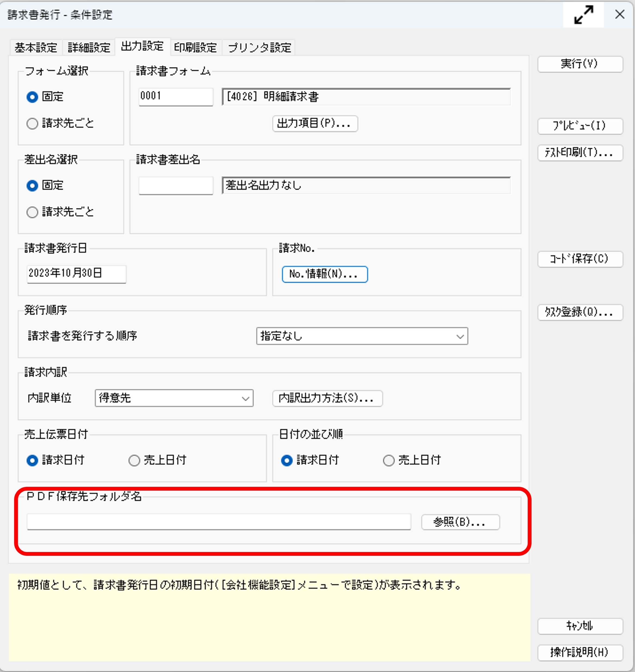Image resolution: width=635 pixels, height=672 pixels.
Task: Click the テスト印刷(T)... button
Action: click(580, 153)
